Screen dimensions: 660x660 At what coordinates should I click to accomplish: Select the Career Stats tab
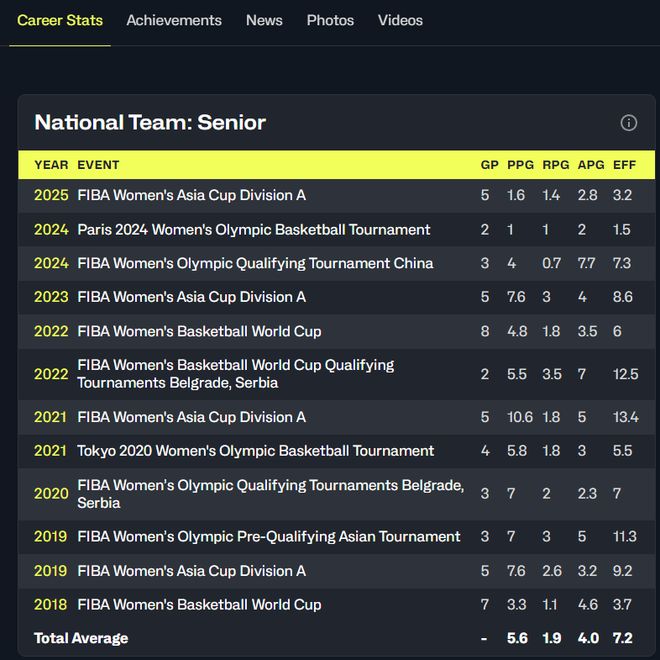pyautogui.click(x=60, y=20)
